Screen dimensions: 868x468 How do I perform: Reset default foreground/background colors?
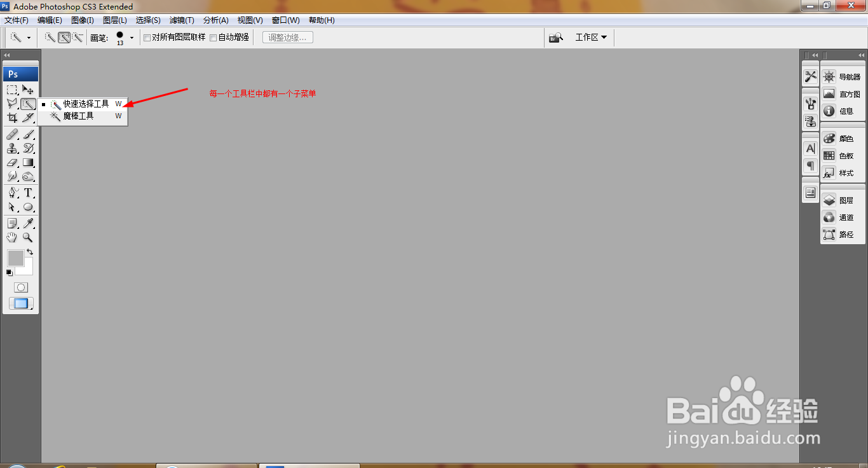(9, 273)
